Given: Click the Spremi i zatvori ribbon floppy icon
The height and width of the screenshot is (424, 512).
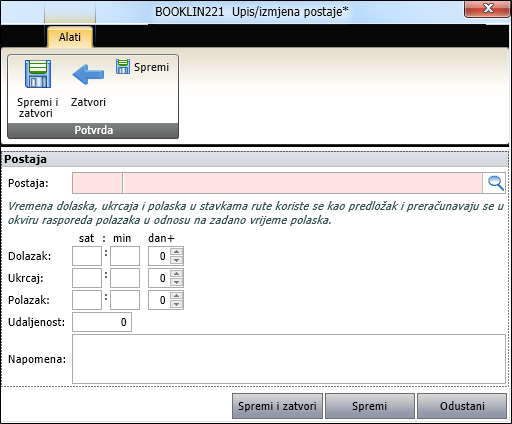Looking at the screenshot, I should click(x=38, y=74).
